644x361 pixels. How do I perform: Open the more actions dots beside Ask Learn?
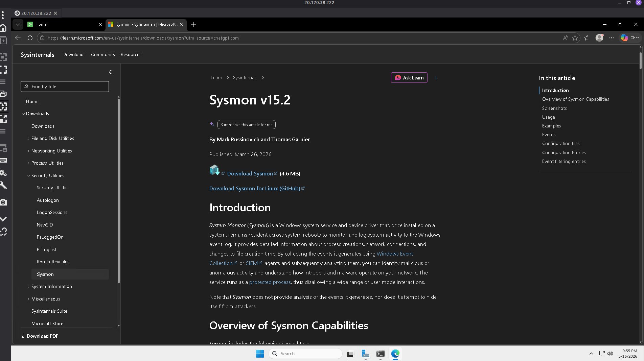tap(436, 78)
